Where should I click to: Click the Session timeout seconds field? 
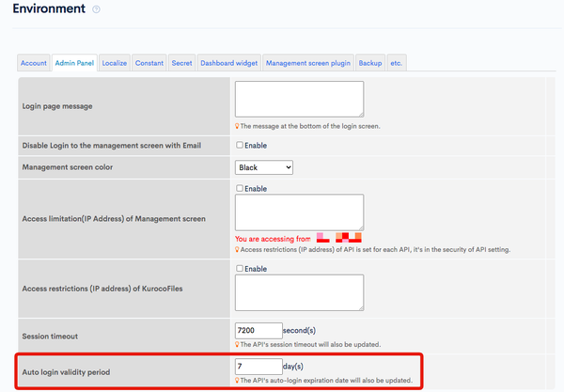(x=258, y=331)
